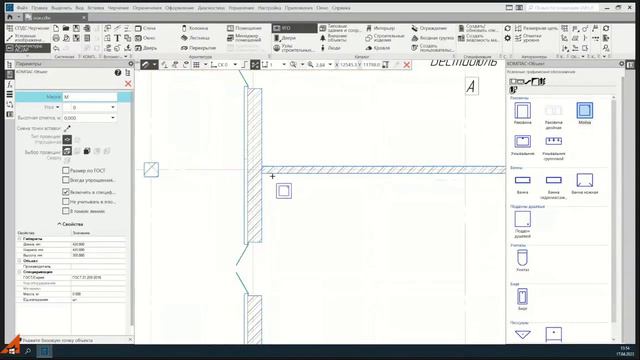
Task: Toggle the Размер по ГОСТ checkbox
Action: [x=66, y=170]
